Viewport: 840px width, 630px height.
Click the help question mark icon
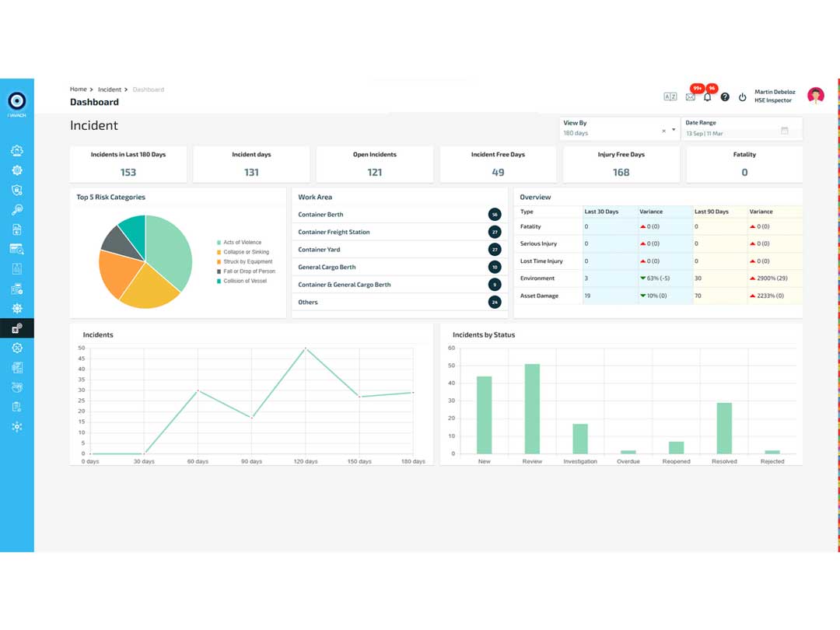click(x=725, y=97)
